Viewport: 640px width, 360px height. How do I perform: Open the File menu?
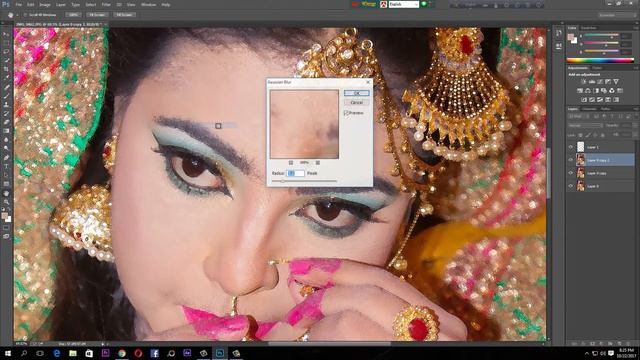point(18,4)
